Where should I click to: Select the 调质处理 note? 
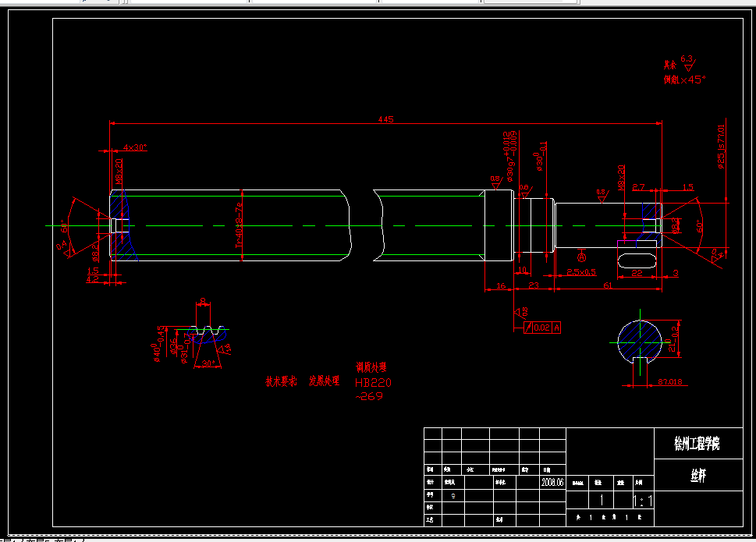(x=371, y=367)
